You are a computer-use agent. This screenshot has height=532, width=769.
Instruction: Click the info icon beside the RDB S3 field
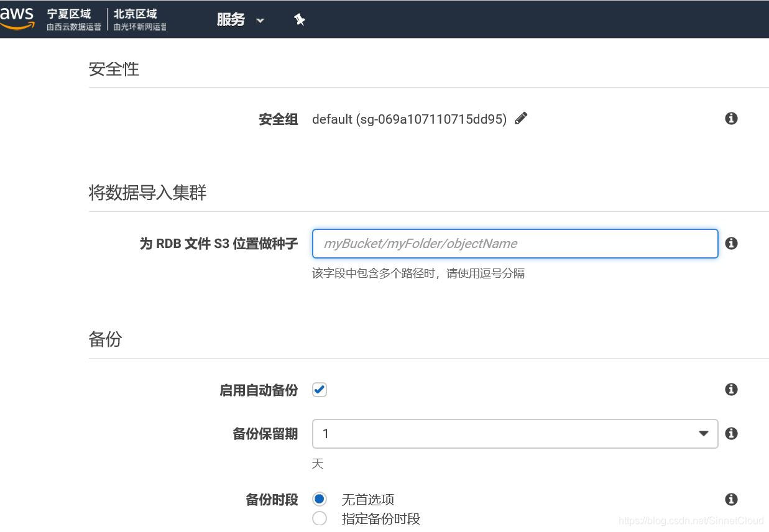click(731, 243)
